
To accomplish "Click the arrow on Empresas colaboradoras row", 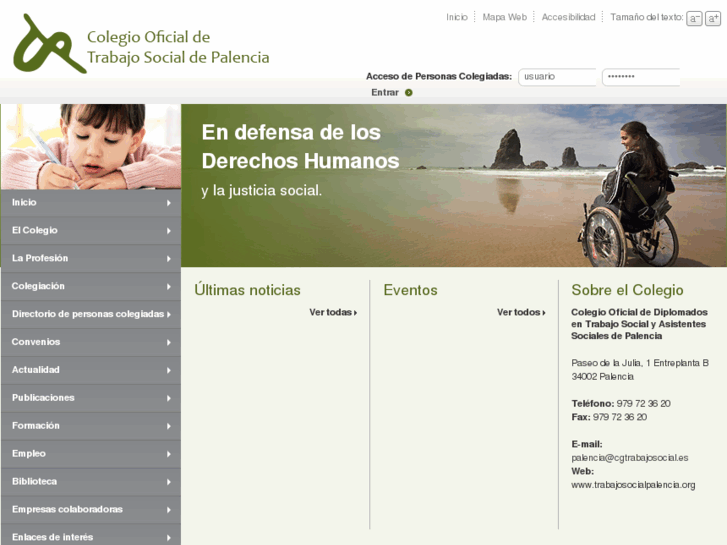I will coord(169,510).
